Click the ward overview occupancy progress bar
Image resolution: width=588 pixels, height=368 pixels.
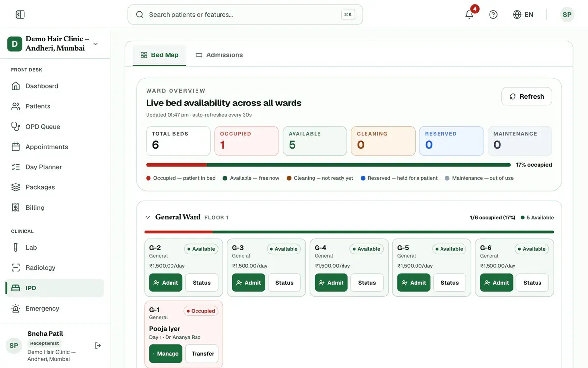tap(328, 165)
